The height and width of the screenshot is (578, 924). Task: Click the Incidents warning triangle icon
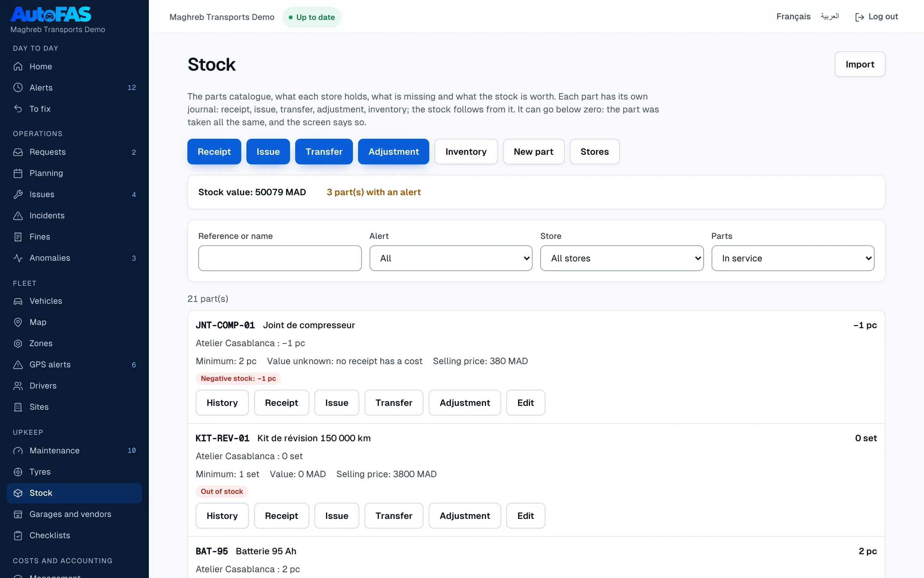point(18,215)
